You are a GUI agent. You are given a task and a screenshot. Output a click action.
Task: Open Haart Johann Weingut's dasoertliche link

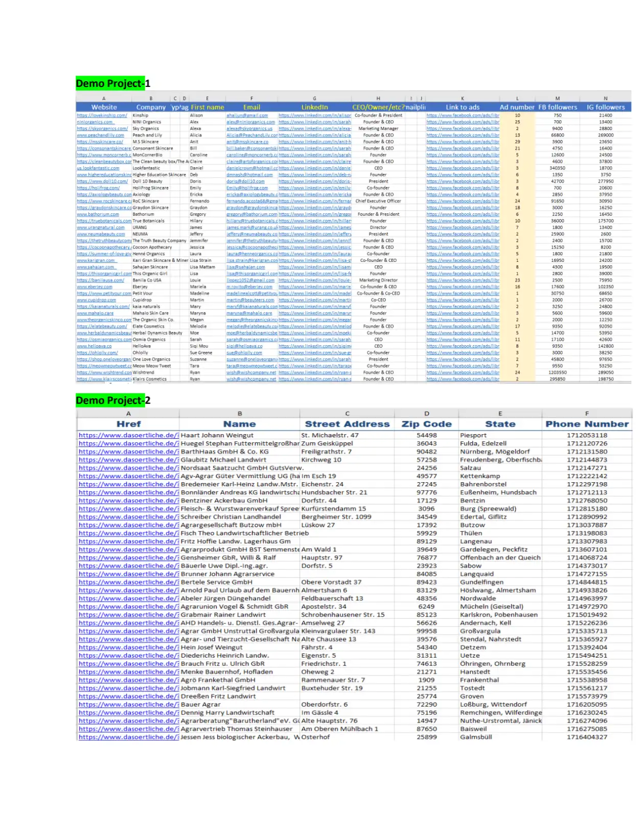point(128,435)
